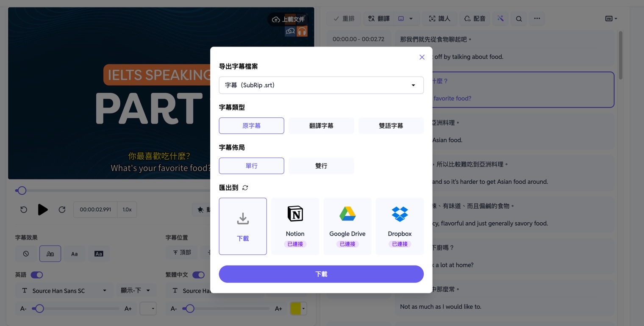644x326 pixels.
Task: Click the rewind icon left of play
Action: (x=24, y=210)
